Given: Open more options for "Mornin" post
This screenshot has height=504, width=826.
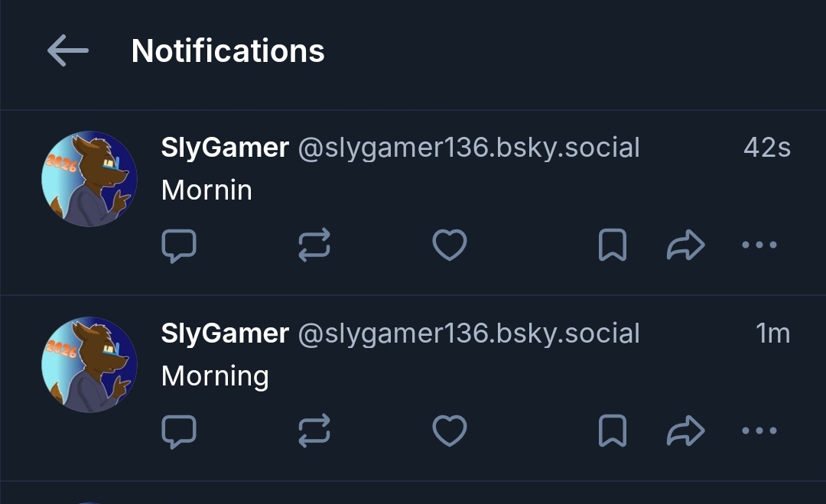Looking at the screenshot, I should 759,245.
